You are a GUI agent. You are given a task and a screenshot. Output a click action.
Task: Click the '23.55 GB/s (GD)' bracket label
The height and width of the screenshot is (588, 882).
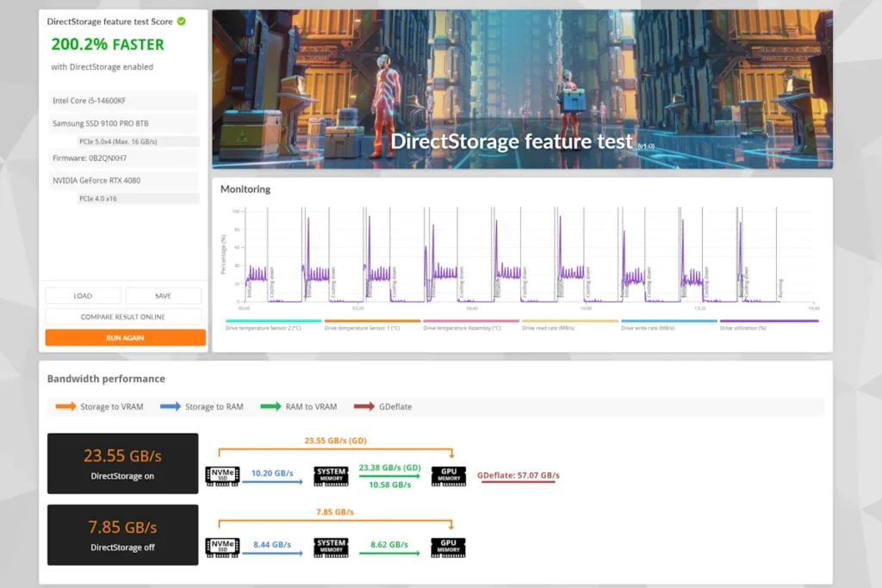335,440
